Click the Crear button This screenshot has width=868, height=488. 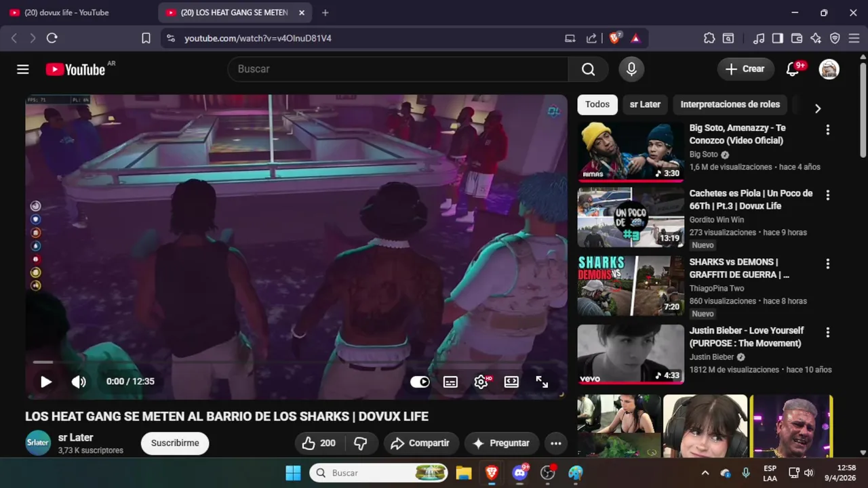coord(745,69)
